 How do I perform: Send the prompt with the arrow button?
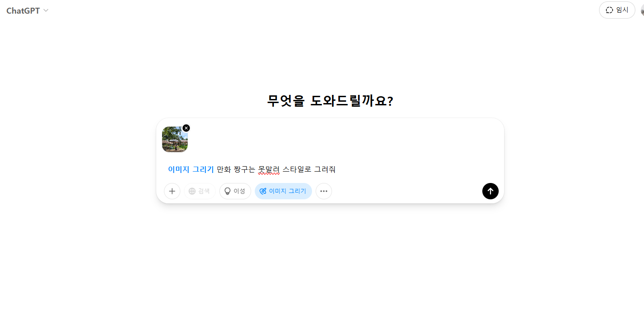[x=490, y=191]
